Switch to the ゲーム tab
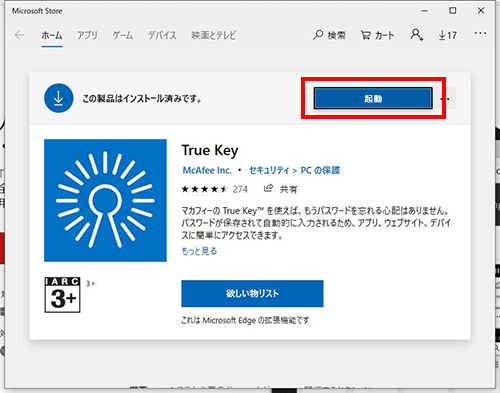 pos(123,35)
